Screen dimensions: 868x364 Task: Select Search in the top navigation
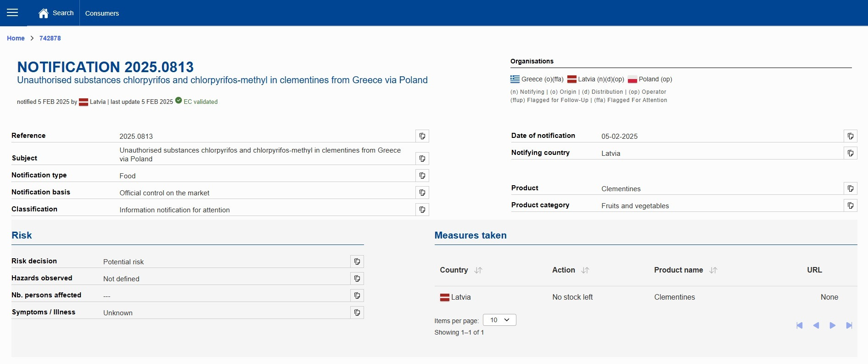coord(63,13)
